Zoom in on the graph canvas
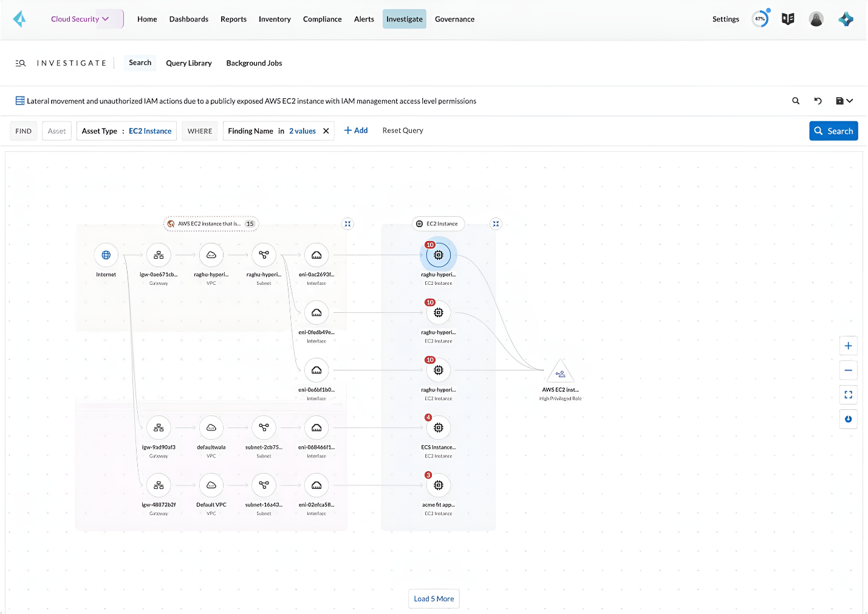 (849, 346)
